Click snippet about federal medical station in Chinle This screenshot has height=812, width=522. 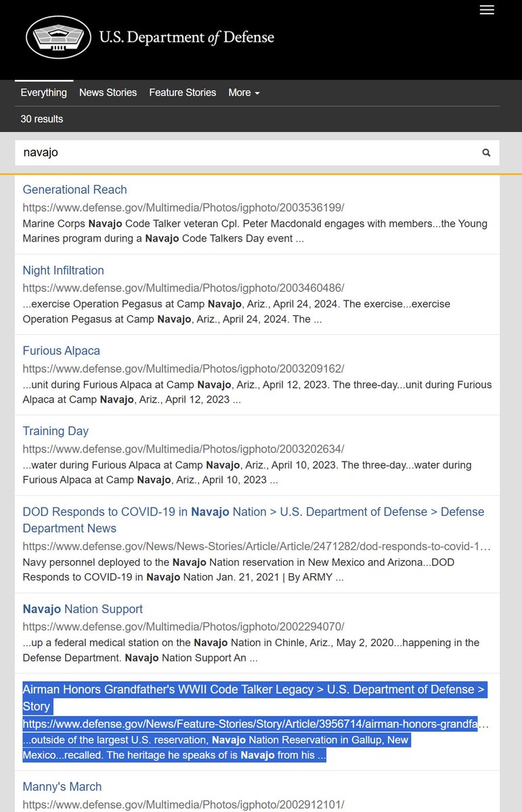pos(251,650)
